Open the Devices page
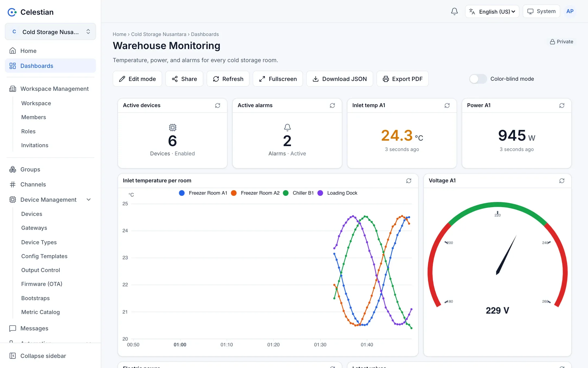The width and height of the screenshot is (588, 368). pos(32,214)
